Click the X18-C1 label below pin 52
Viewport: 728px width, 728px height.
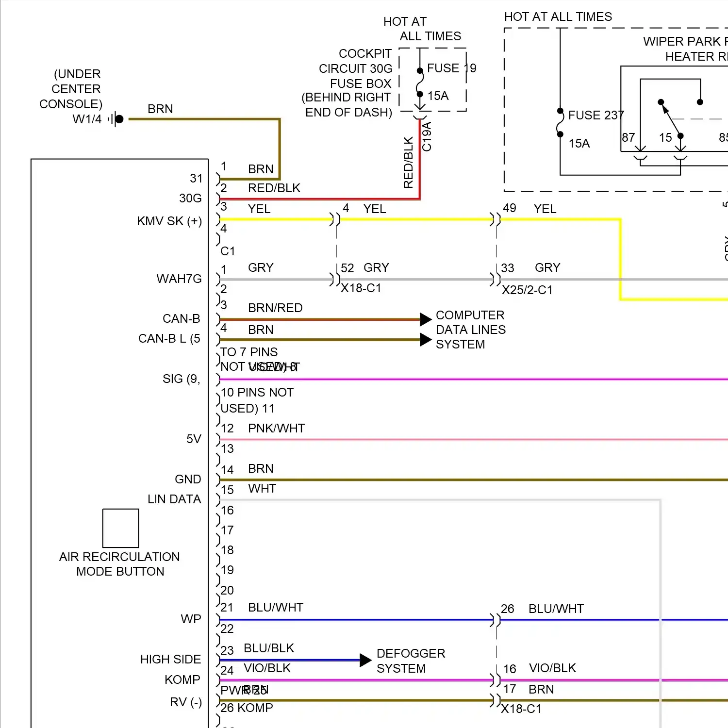361,288
